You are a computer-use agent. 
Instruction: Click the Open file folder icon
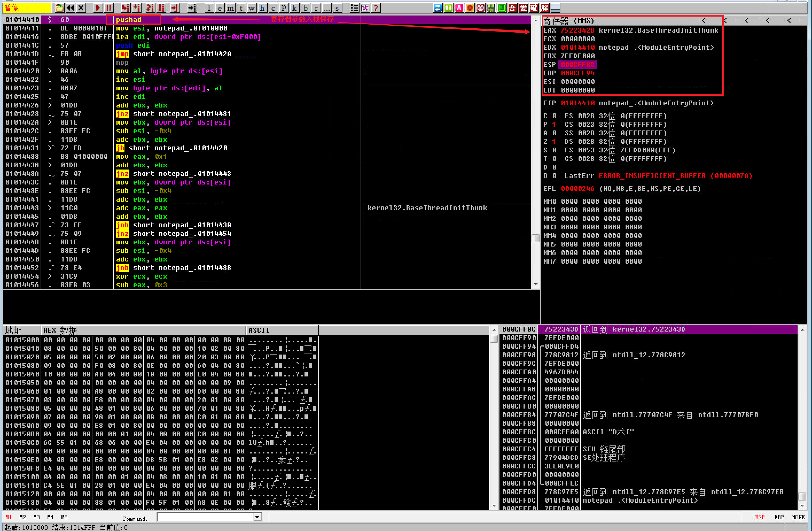tap(59, 8)
